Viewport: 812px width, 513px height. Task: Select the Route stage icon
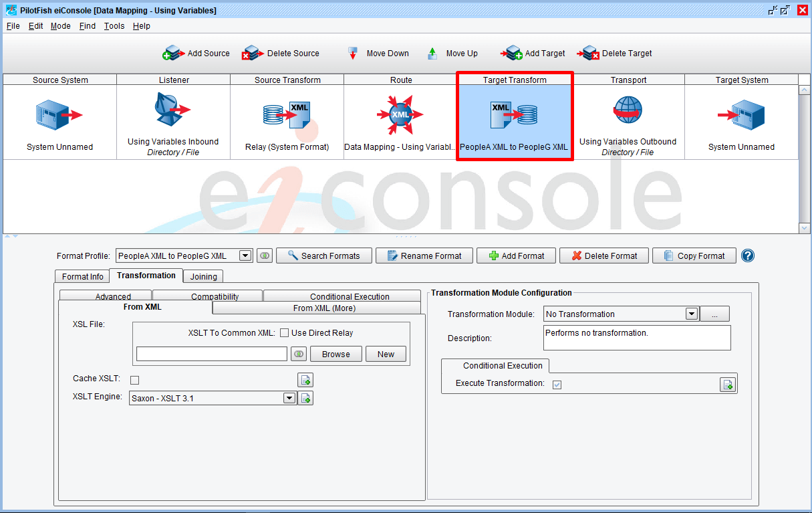(x=400, y=114)
